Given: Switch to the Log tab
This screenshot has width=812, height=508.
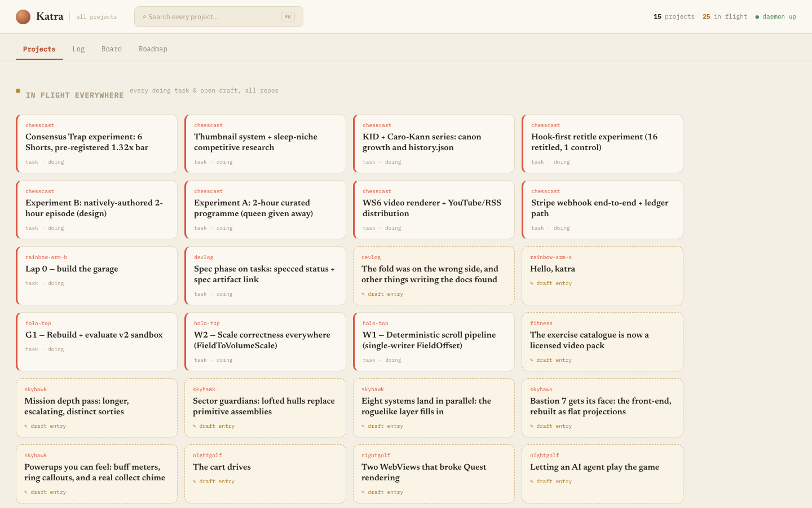Looking at the screenshot, I should coord(78,49).
